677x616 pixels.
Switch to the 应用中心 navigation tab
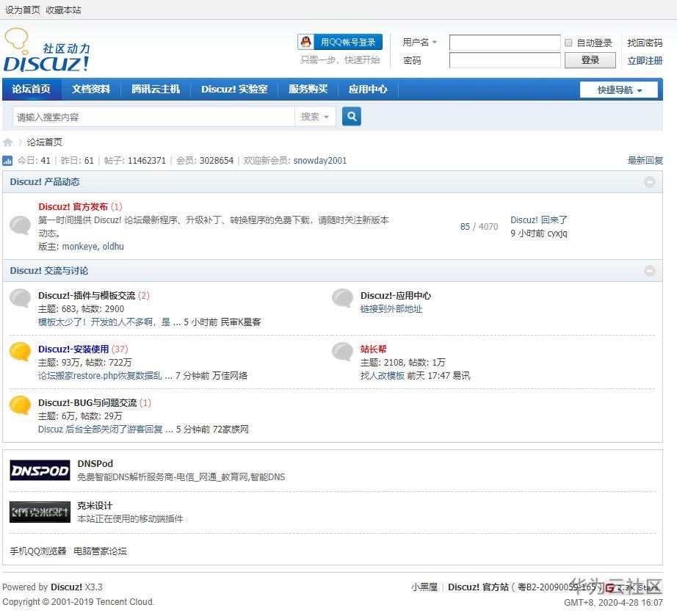368,89
